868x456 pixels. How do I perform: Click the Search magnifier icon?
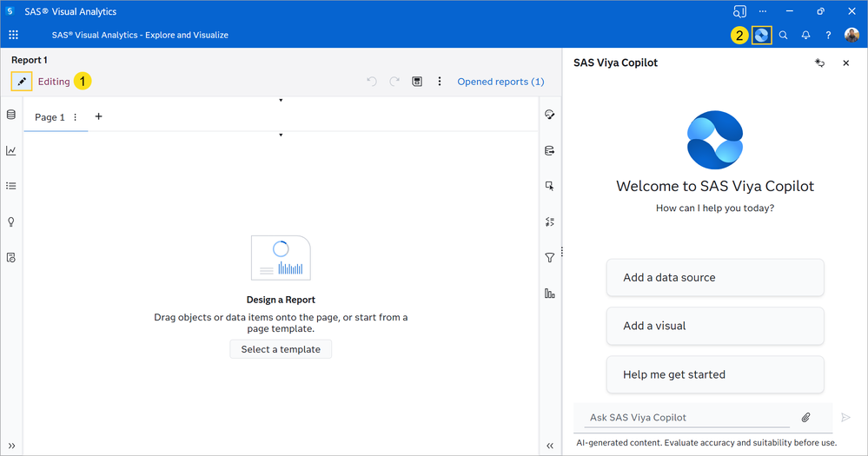784,35
